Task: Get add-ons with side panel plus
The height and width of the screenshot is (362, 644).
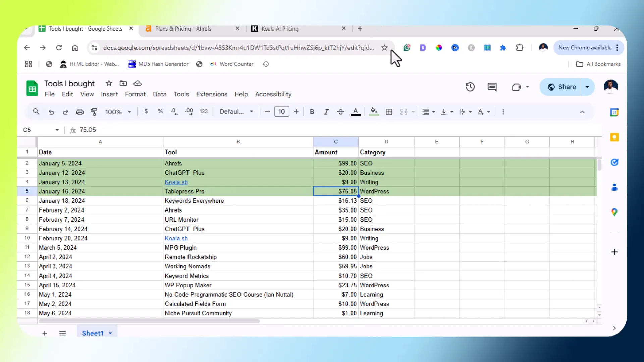Action: coord(614,252)
